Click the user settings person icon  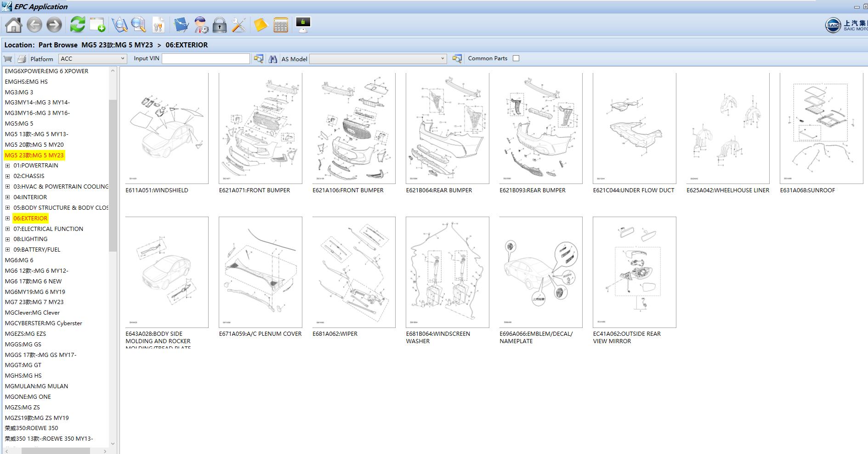click(x=201, y=25)
